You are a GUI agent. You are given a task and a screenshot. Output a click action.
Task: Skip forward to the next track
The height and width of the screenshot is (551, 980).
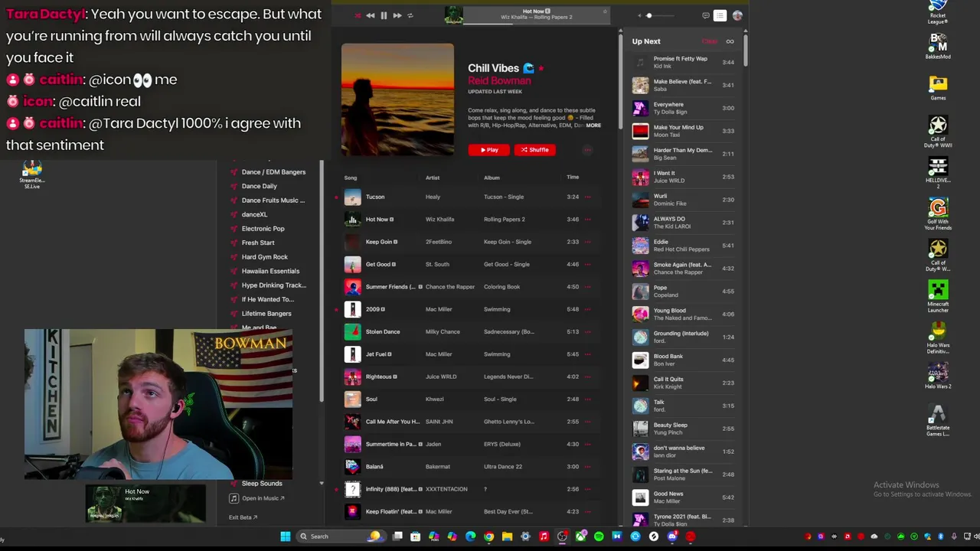click(397, 15)
